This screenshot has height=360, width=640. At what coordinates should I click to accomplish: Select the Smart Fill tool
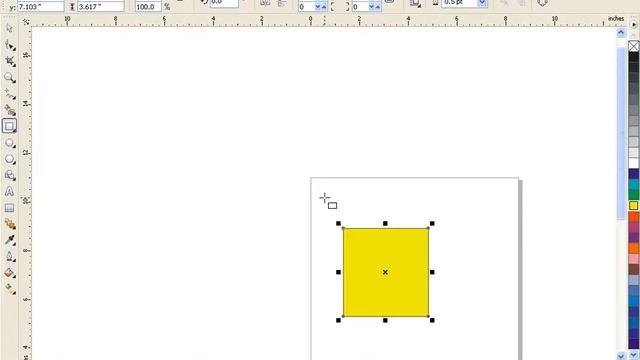(9, 110)
